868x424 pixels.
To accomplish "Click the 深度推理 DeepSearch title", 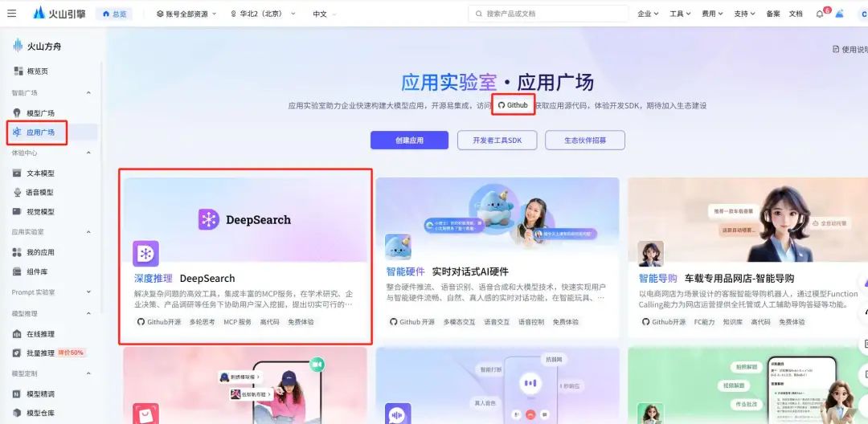I will [x=184, y=279].
